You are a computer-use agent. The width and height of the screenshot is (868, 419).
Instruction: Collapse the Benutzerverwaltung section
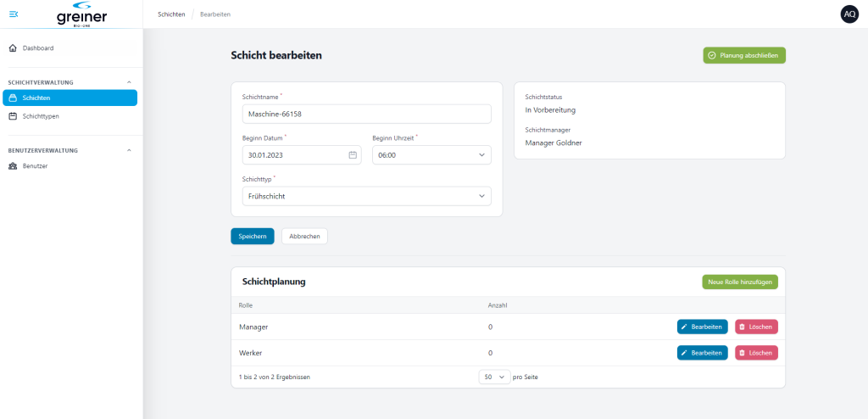tap(129, 150)
